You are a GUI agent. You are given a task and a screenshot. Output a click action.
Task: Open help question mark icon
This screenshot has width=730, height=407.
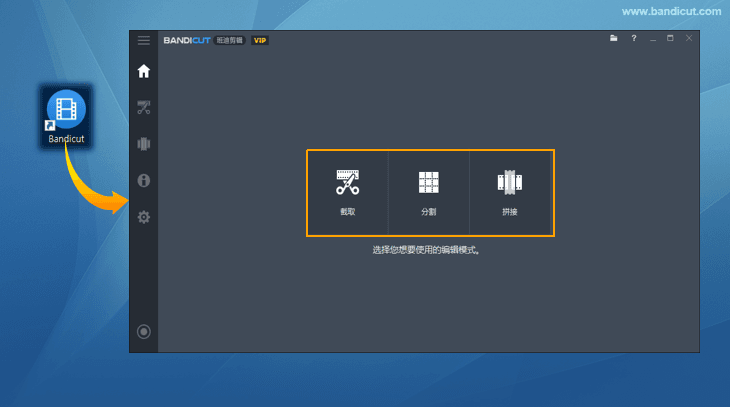[634, 38]
